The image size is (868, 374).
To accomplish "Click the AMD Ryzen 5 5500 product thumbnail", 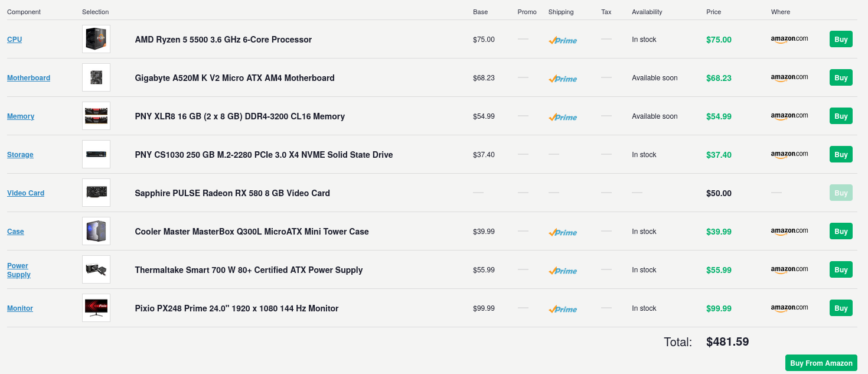I will tap(96, 39).
